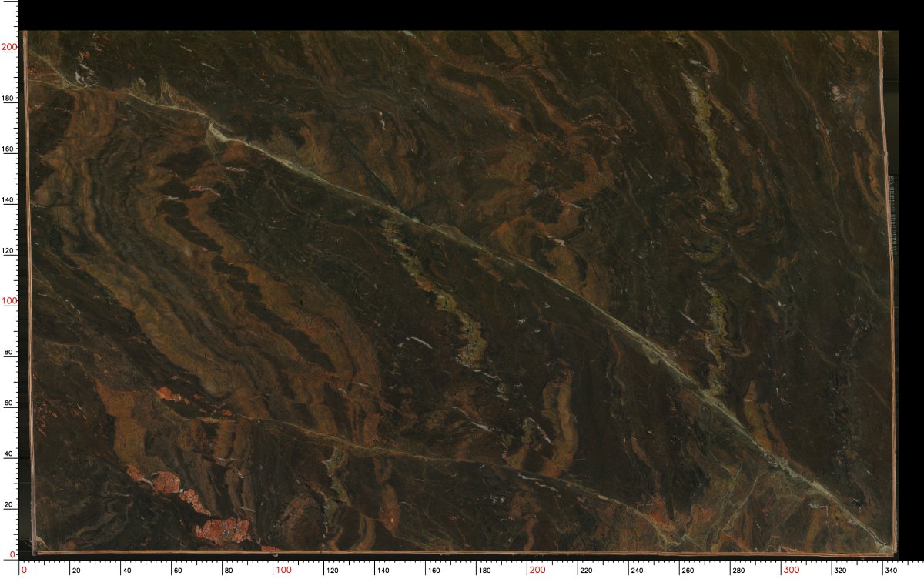Click the red 0 on the horizontal ruler
Viewport: 924px width, 579px height.
coord(24,571)
